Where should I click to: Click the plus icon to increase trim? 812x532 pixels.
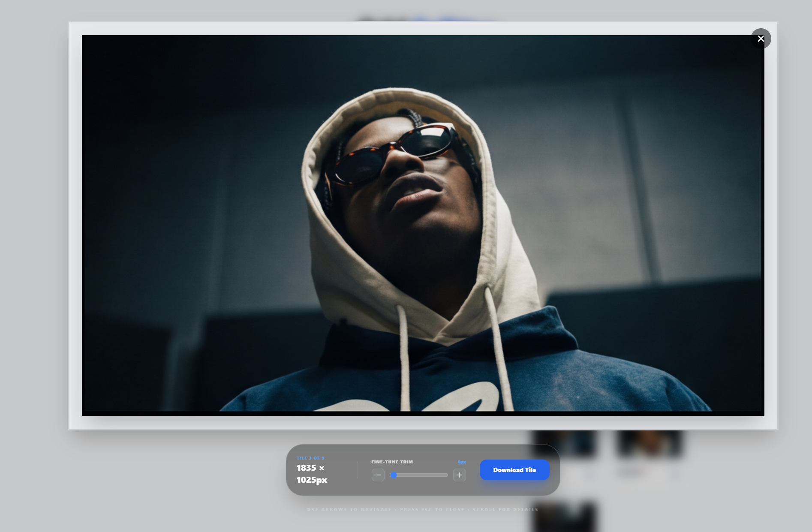(x=460, y=475)
